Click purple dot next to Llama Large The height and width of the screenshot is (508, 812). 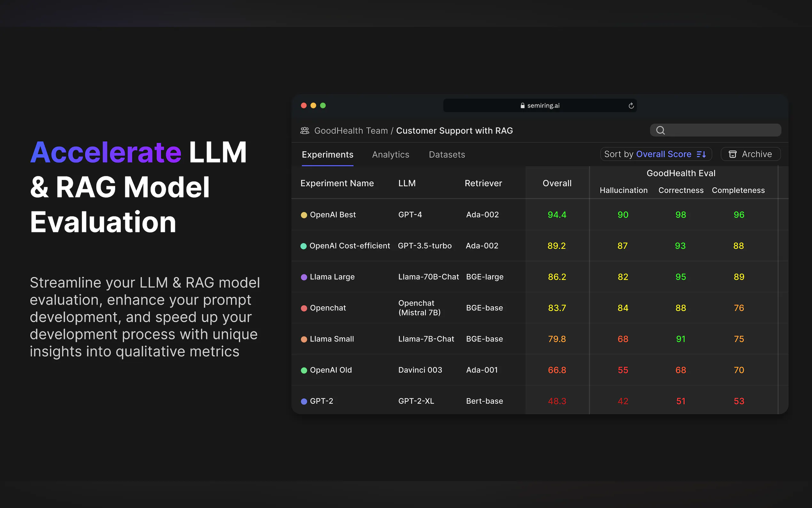pos(304,277)
